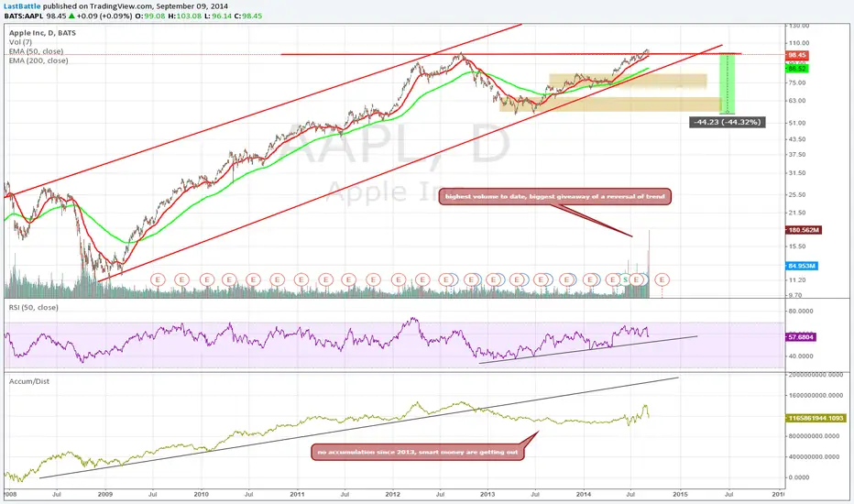The width and height of the screenshot is (854, 504).
Task: Select the Apple Inc, D, BATS series title
Action: pos(42,33)
